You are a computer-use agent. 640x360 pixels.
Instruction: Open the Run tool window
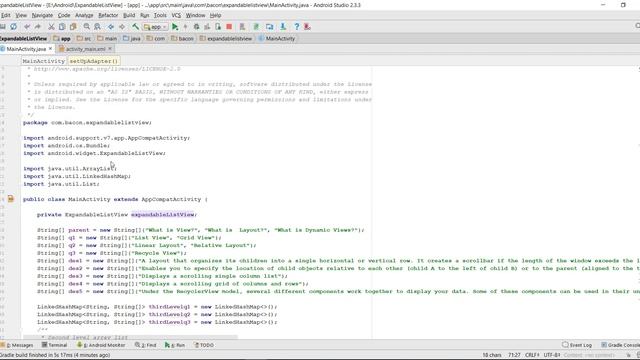click(175, 345)
